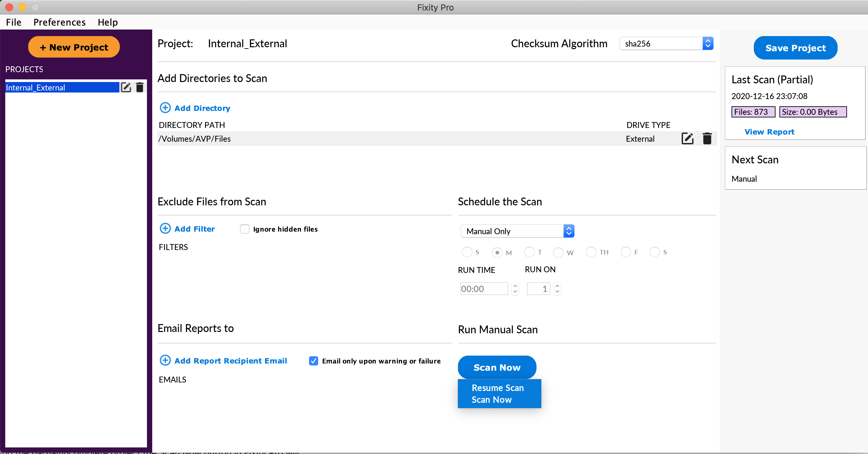The image size is (868, 454).
Task: Minimize the Fixity Pro window
Action: point(22,7)
